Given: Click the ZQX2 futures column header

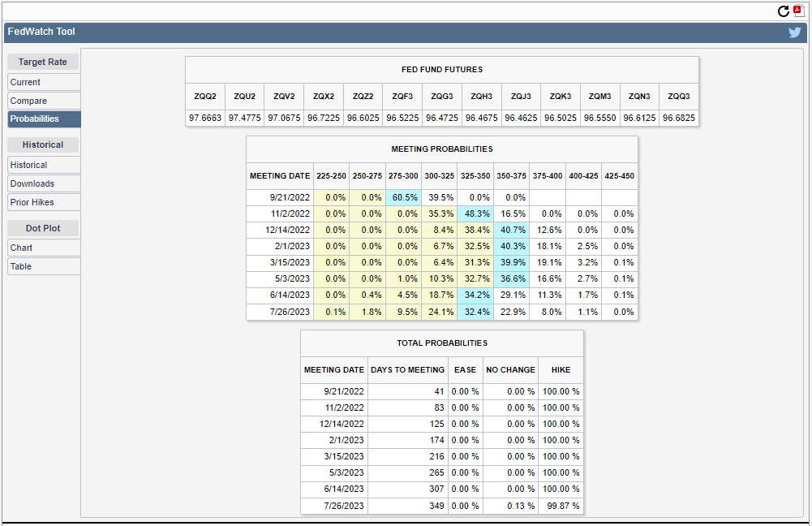Looking at the screenshot, I should [324, 97].
